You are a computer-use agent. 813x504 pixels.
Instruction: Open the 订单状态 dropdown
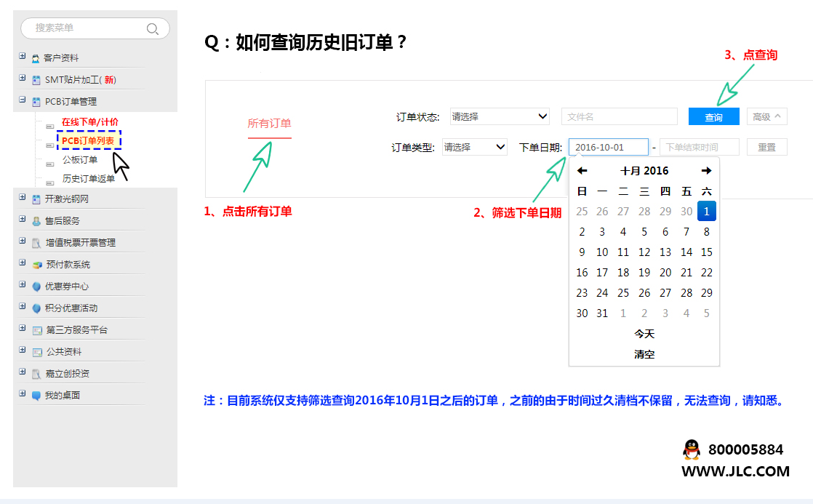coord(500,116)
